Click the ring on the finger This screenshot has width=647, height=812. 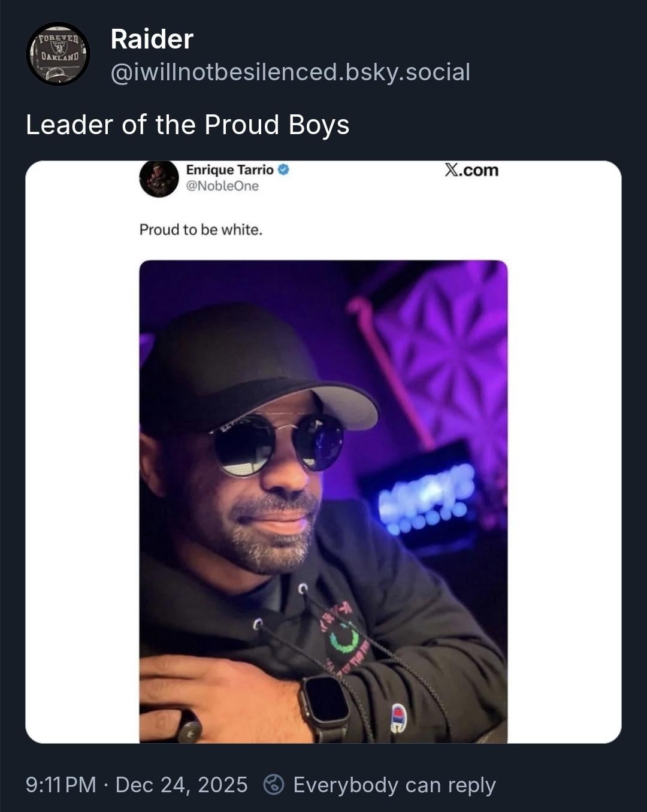tap(190, 728)
